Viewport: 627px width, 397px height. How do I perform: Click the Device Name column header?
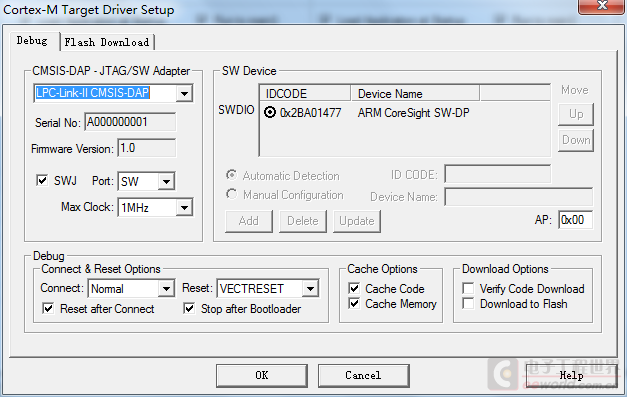click(x=415, y=94)
